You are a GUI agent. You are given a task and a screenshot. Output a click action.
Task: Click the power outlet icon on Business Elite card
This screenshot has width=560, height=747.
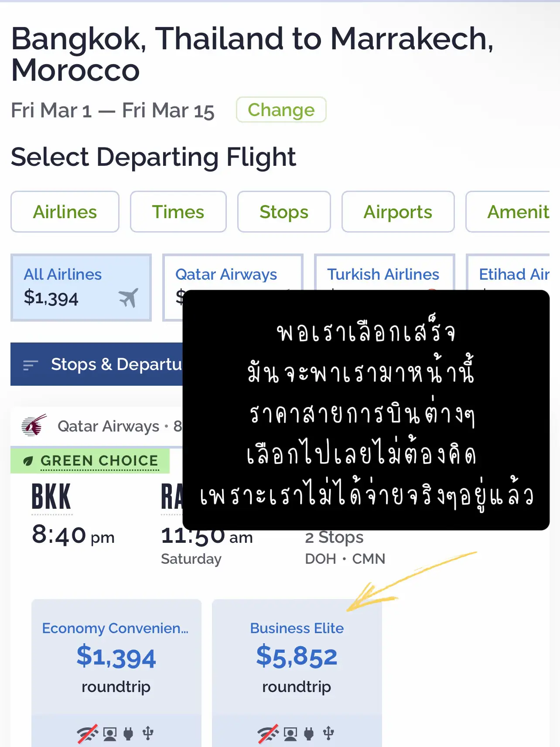308,733
